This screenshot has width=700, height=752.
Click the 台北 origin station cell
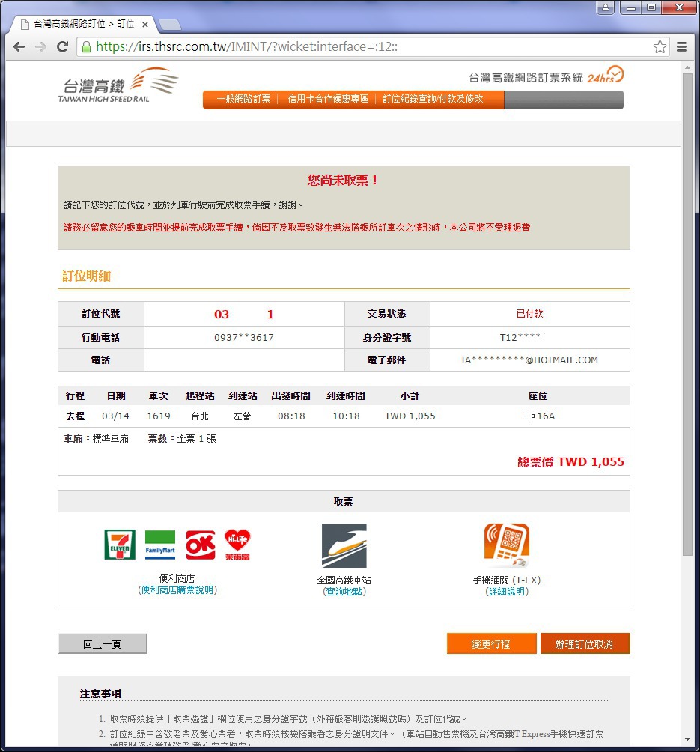coord(200,416)
